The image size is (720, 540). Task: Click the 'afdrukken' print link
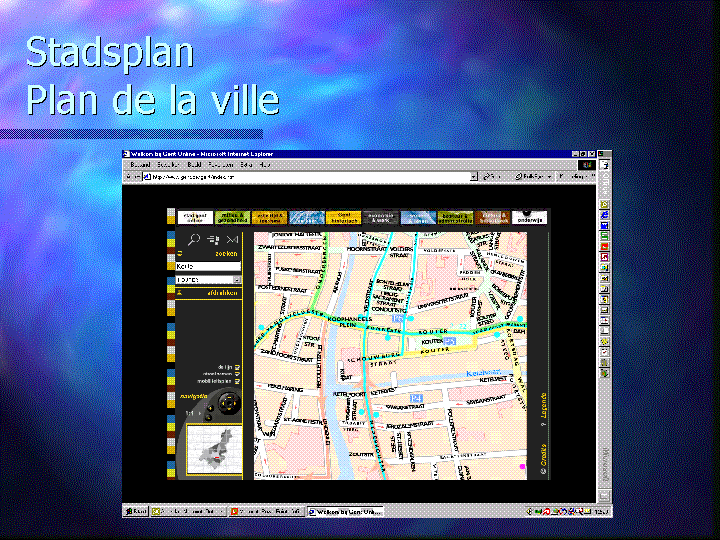pyautogui.click(x=221, y=294)
